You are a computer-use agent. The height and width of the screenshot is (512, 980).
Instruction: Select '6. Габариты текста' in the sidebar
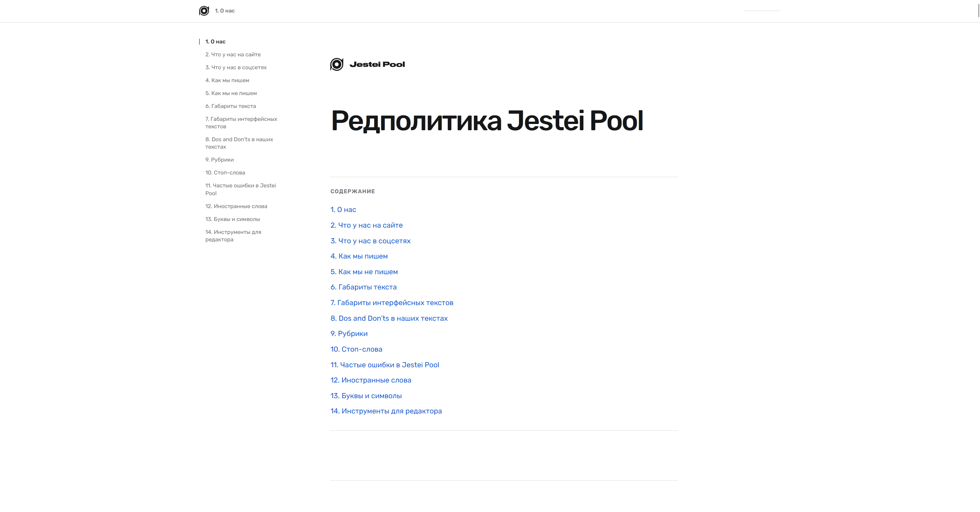coord(231,106)
